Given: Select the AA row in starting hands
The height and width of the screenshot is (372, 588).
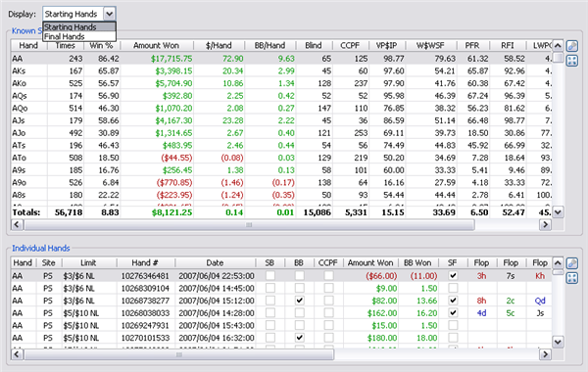Looking at the screenshot, I should tap(281, 59).
